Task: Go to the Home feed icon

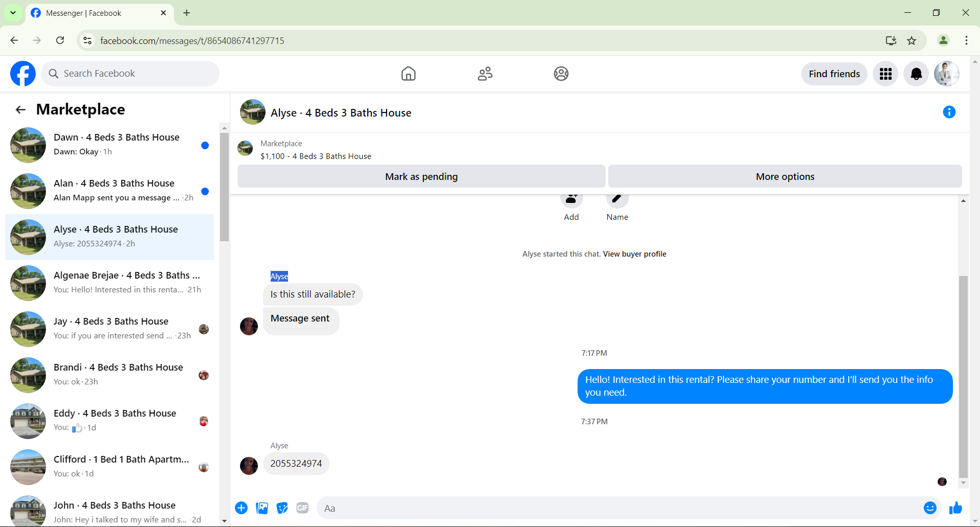Action: pyautogui.click(x=409, y=74)
